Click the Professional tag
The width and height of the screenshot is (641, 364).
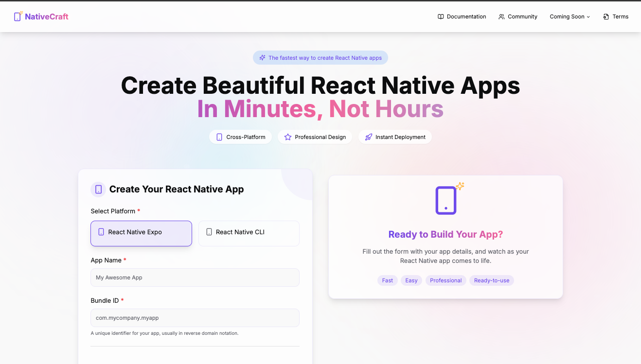pyautogui.click(x=446, y=280)
